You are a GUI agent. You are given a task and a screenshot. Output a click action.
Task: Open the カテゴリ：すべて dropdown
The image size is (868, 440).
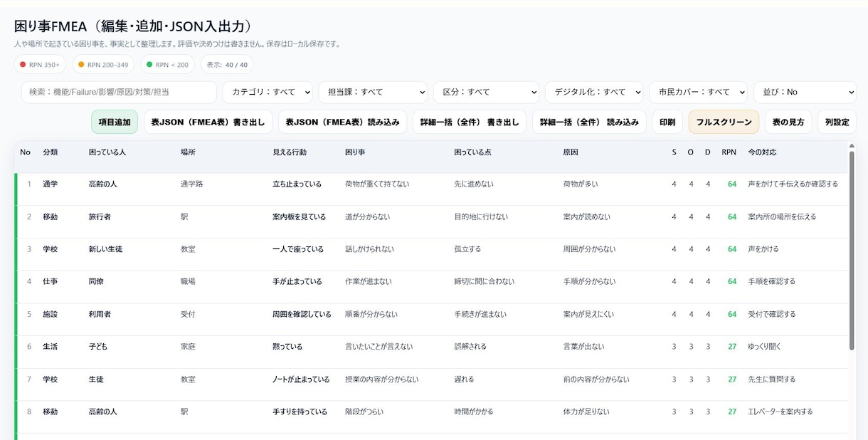click(x=268, y=92)
